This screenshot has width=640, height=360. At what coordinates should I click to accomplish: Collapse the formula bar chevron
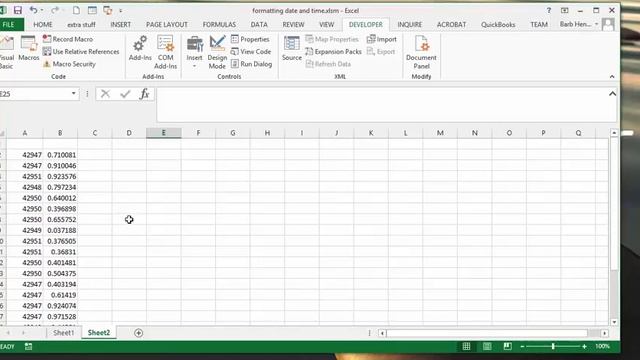point(612,94)
